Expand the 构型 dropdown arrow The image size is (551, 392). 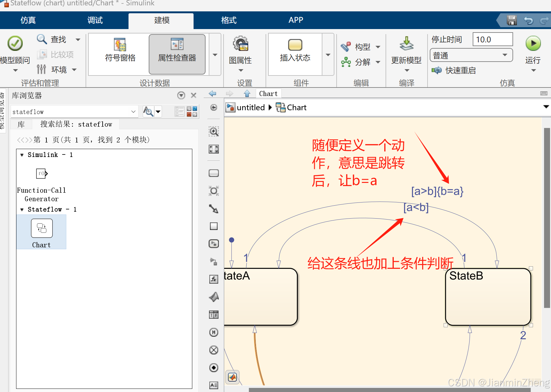pyautogui.click(x=378, y=46)
